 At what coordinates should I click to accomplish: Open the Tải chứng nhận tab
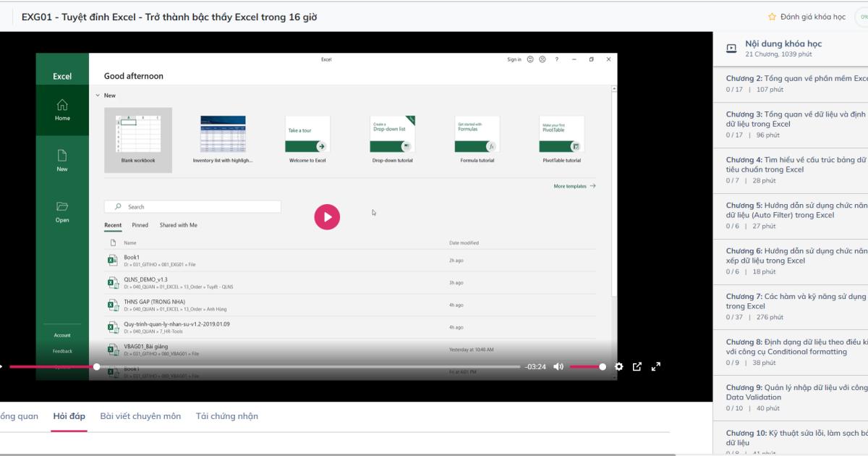227,416
